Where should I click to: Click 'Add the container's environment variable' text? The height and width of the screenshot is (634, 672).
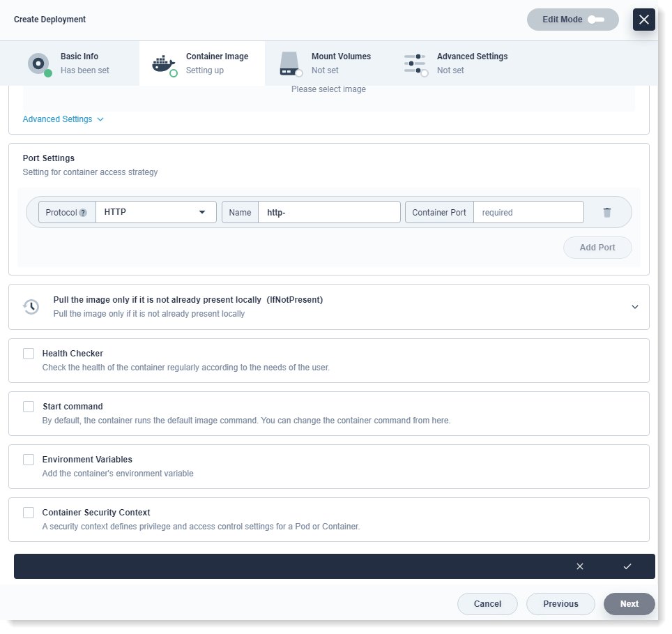(x=118, y=474)
